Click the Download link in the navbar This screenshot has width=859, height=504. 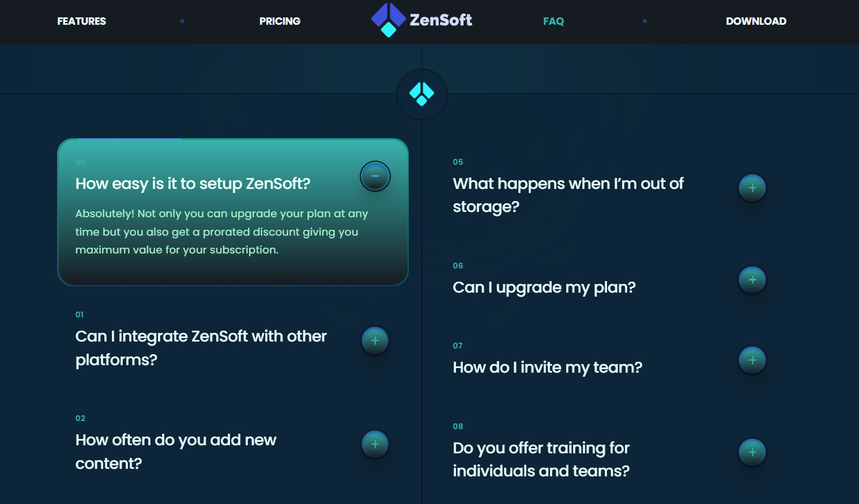pyautogui.click(x=756, y=21)
